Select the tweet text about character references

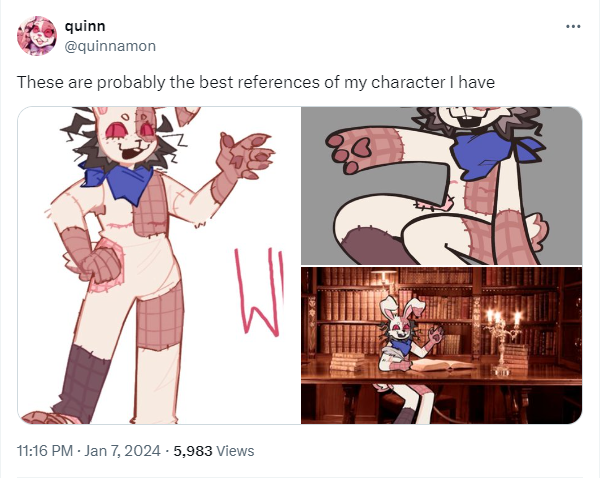256,82
